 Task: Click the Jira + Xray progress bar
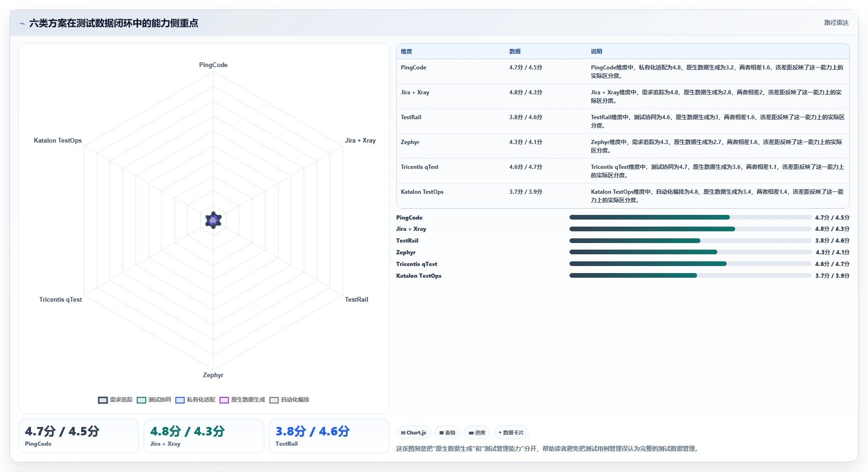(x=690, y=229)
